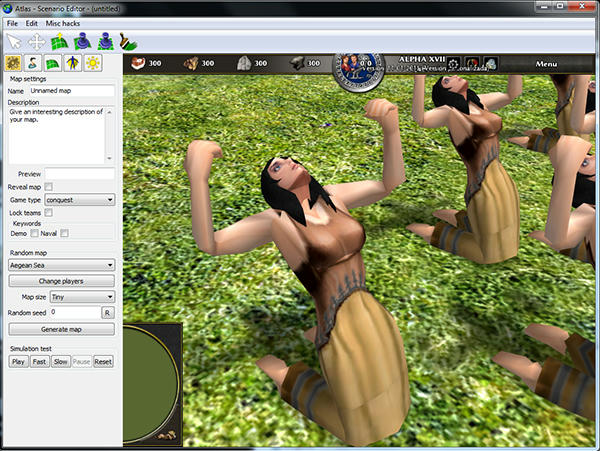Click the Generate map button
Viewport: 600px width, 451px height.
pyautogui.click(x=61, y=329)
